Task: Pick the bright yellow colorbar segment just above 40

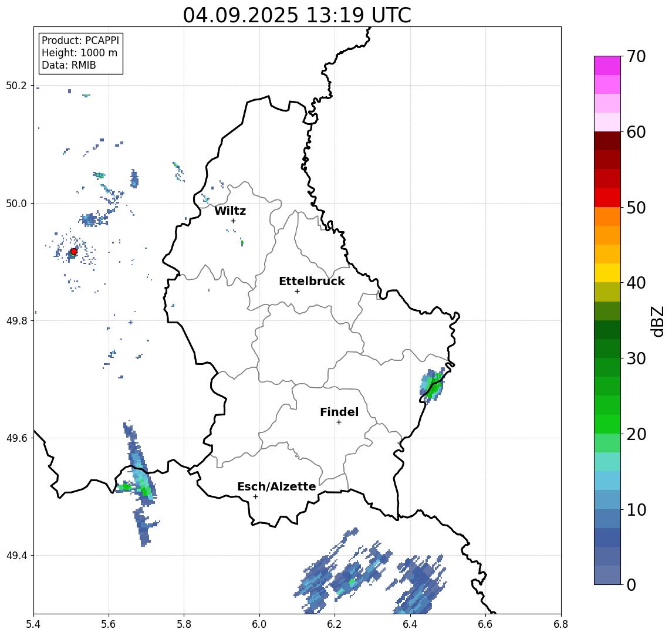Action: point(607,273)
